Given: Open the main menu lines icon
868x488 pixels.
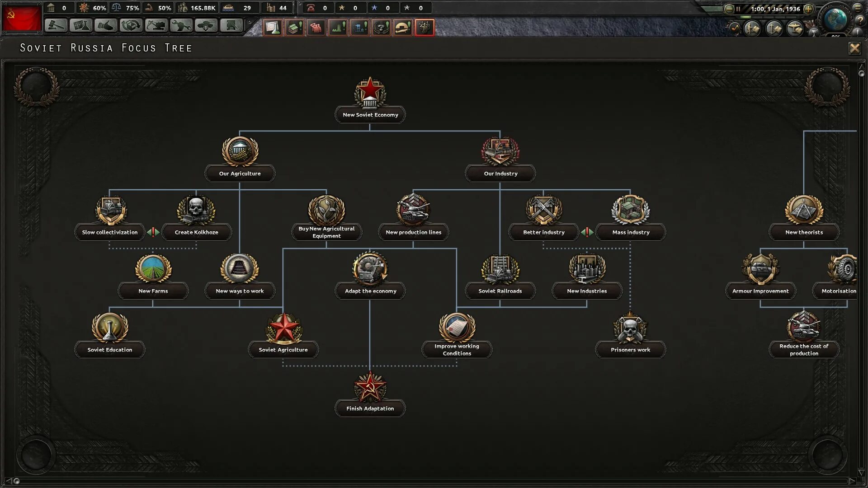Looking at the screenshot, I should [x=858, y=7].
